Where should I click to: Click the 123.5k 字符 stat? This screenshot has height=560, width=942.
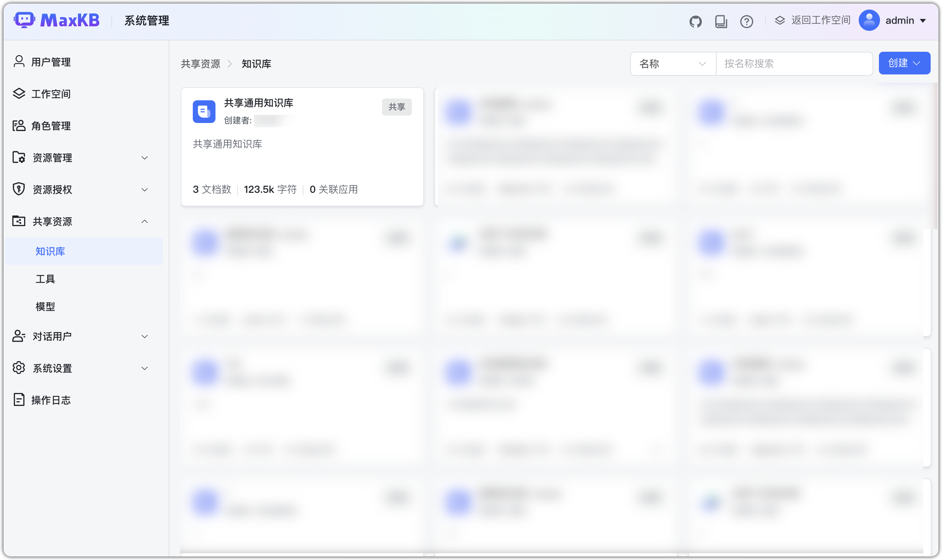[270, 189]
